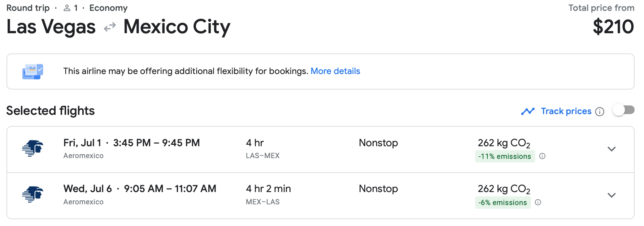The width and height of the screenshot is (644, 226).
Task: Click the -11% emissions badge
Action: 505,156
